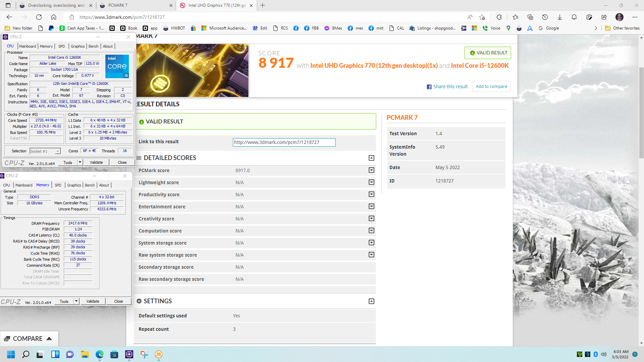Open Downloads icon in toolbar
This screenshot has width=644, height=362.
click(560, 17)
